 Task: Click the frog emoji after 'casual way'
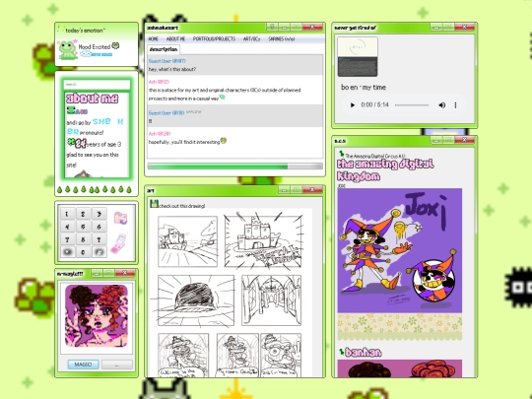tap(223, 98)
